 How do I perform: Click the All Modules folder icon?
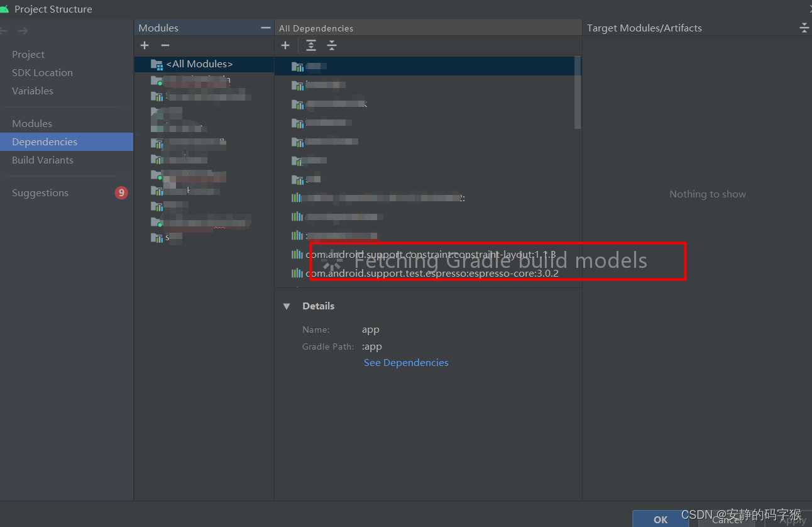(156, 64)
